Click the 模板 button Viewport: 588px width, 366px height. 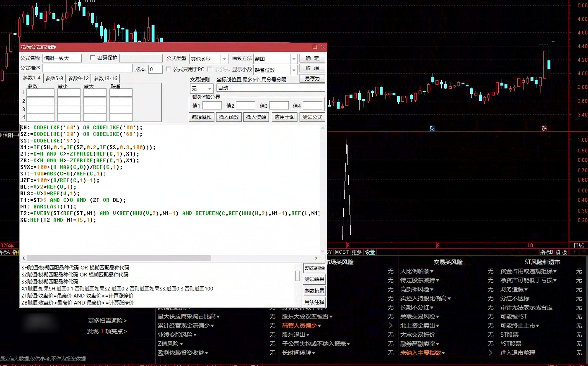click(x=561, y=252)
